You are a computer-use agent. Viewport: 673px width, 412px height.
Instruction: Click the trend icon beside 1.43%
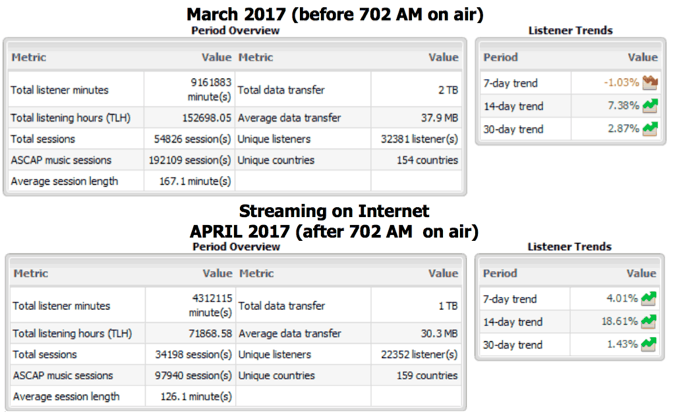(649, 344)
